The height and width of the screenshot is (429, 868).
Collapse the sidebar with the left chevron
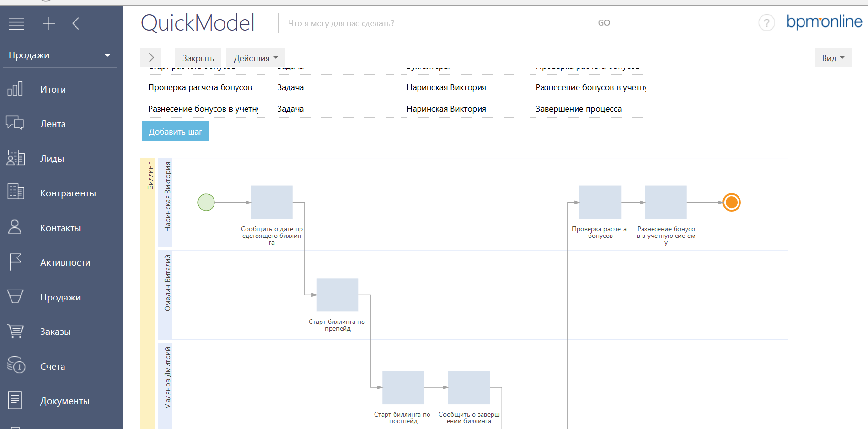[x=76, y=24]
